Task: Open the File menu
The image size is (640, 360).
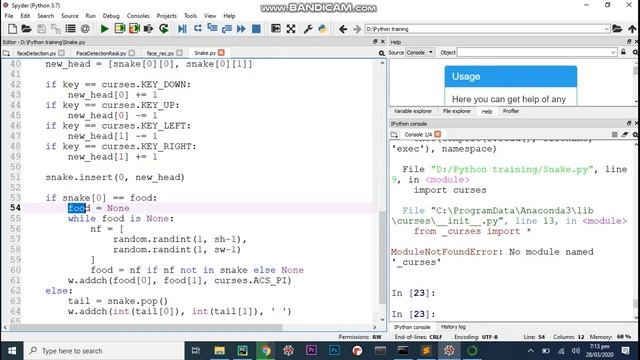Action: click(9, 16)
